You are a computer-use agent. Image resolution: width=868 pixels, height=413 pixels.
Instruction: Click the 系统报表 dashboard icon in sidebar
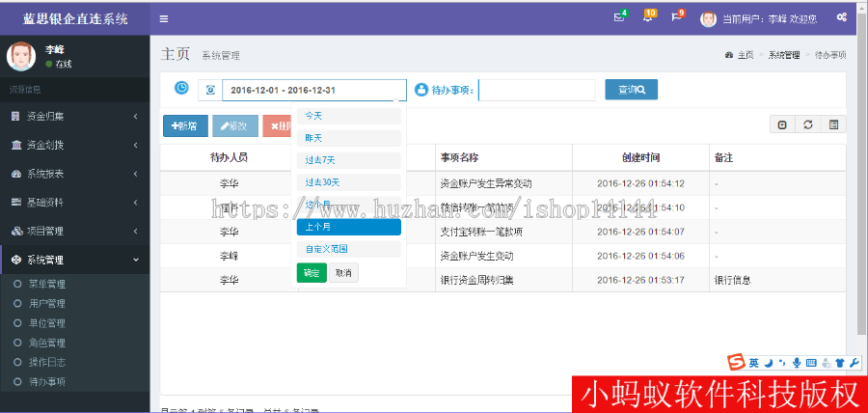point(16,174)
